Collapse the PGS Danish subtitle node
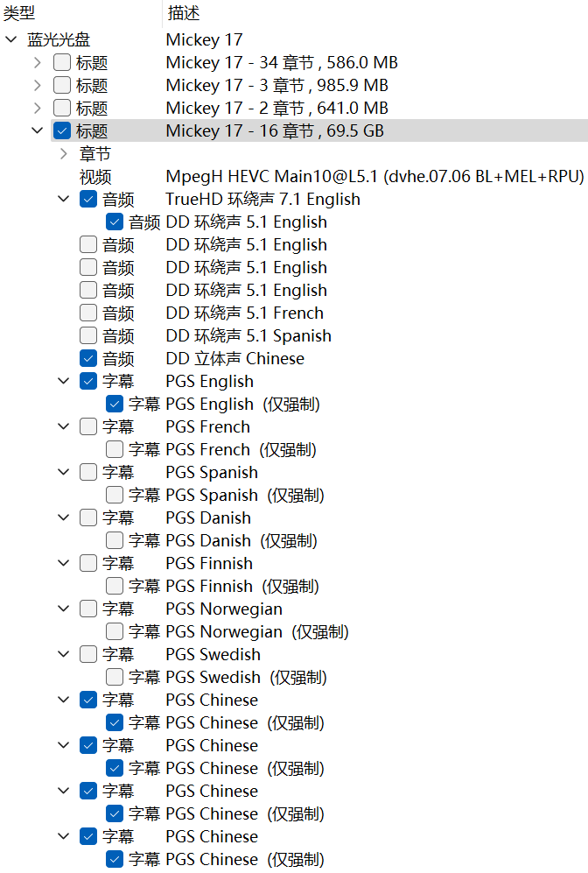The image size is (588, 873). tap(63, 518)
